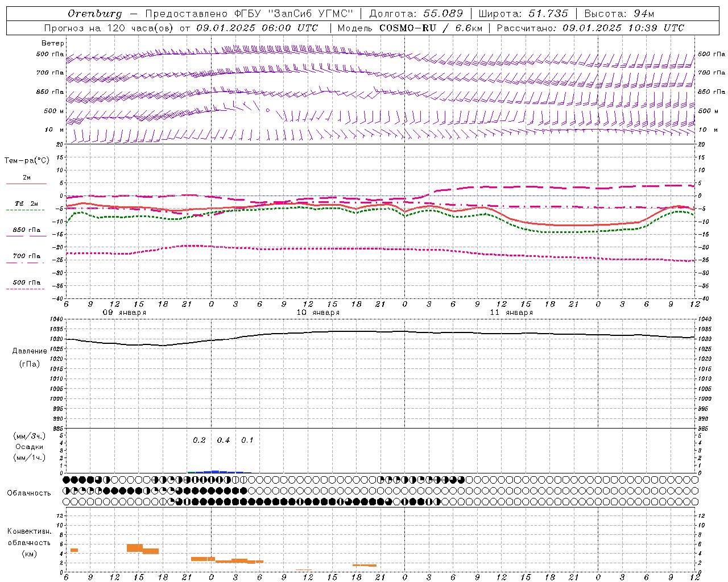Image resolution: width=728 pixels, height=582 pixels.
Task: Click the '(мм/3ч.)' precipitation unit label
Action: pos(30,436)
